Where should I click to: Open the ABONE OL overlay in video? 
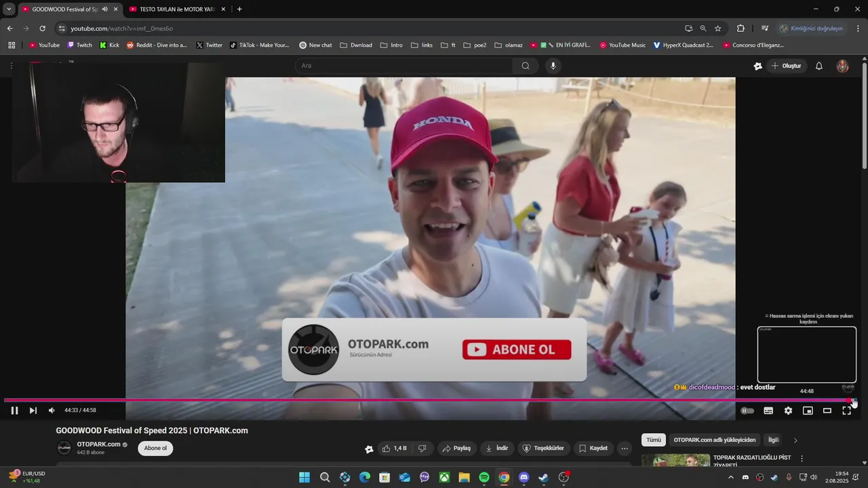517,350
